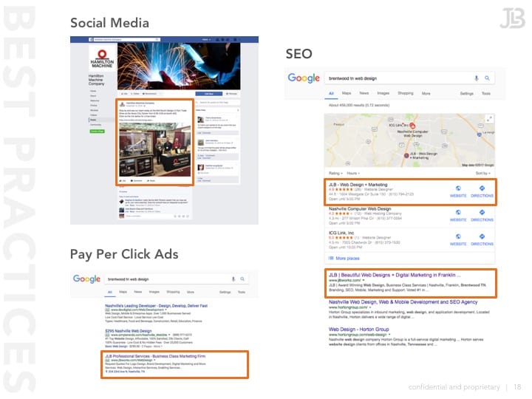
Task: Open the Hours filter dropdown
Action: tap(353, 174)
